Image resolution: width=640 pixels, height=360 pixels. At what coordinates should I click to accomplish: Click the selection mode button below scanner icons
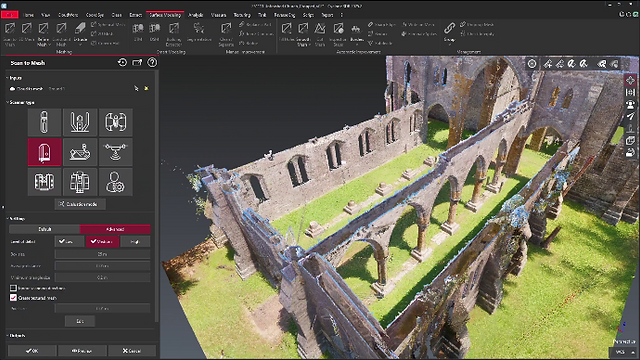tap(80, 204)
